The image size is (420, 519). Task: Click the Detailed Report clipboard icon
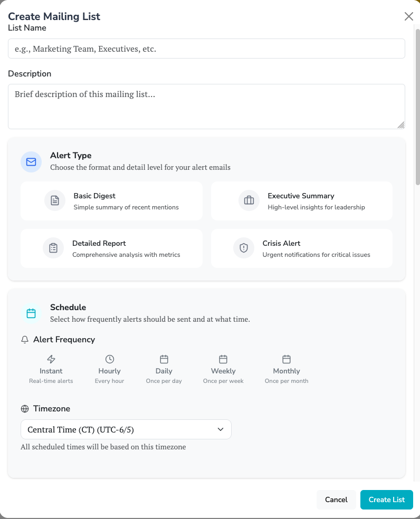coord(53,248)
